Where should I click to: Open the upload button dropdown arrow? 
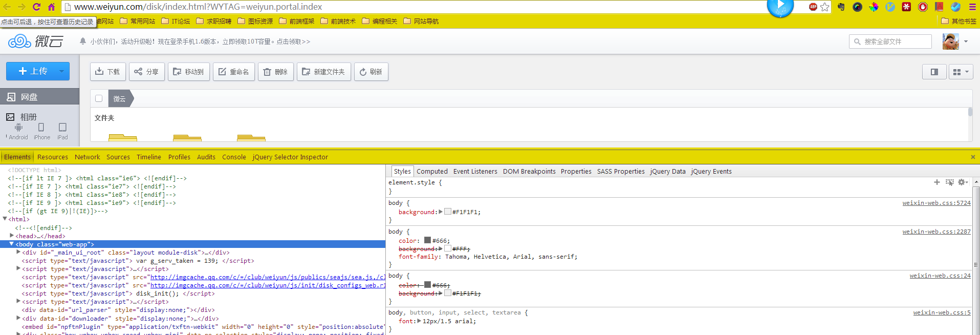point(61,71)
